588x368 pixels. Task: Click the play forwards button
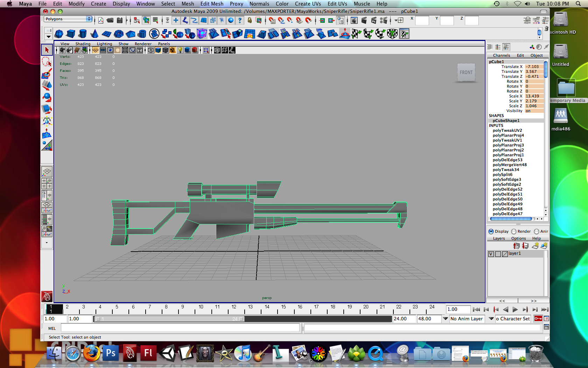[x=515, y=309]
